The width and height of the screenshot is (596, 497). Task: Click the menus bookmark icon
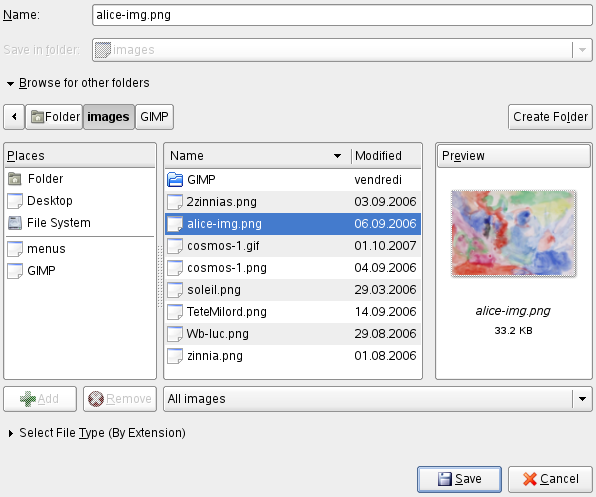click(15, 249)
